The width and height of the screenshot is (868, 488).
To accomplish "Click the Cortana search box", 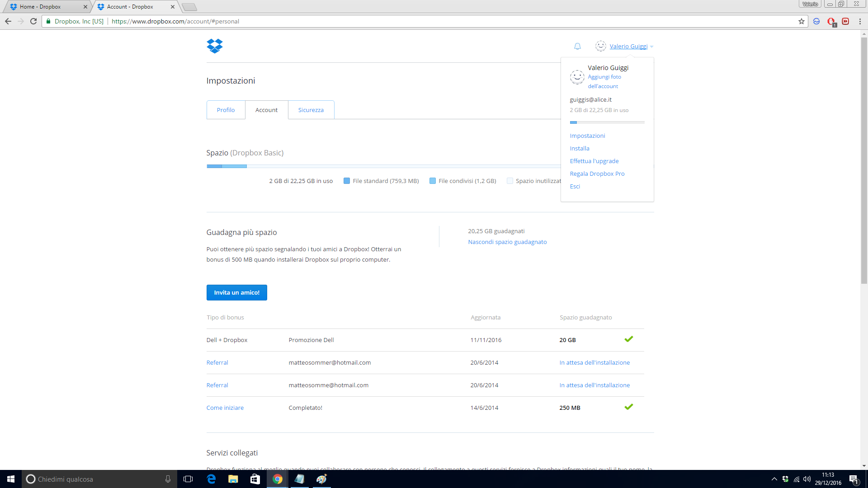I will point(99,479).
